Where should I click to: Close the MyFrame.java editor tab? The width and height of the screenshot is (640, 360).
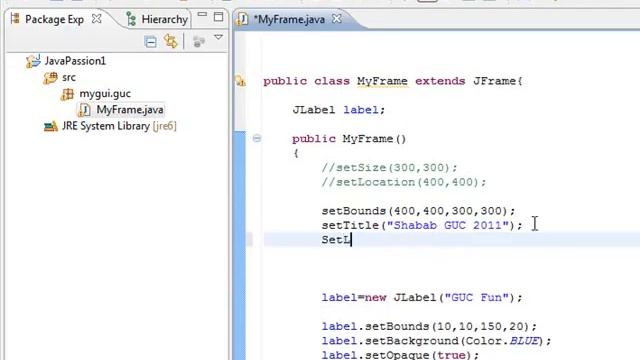337,19
